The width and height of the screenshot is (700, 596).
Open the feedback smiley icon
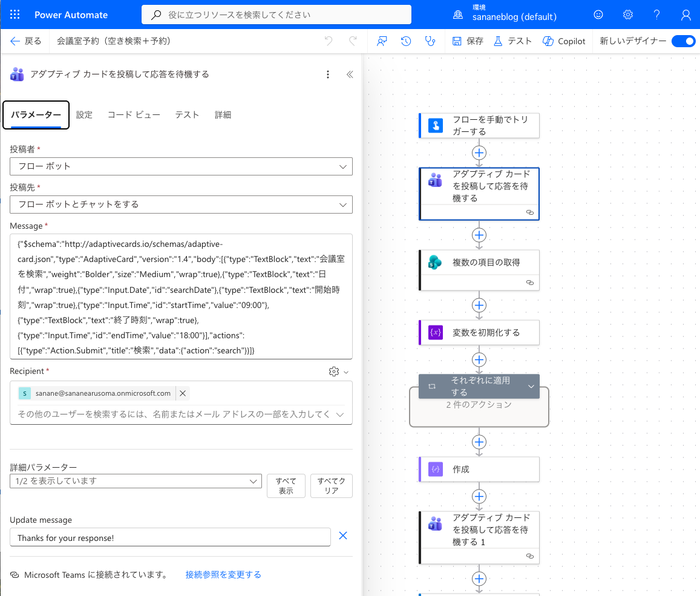click(x=598, y=15)
